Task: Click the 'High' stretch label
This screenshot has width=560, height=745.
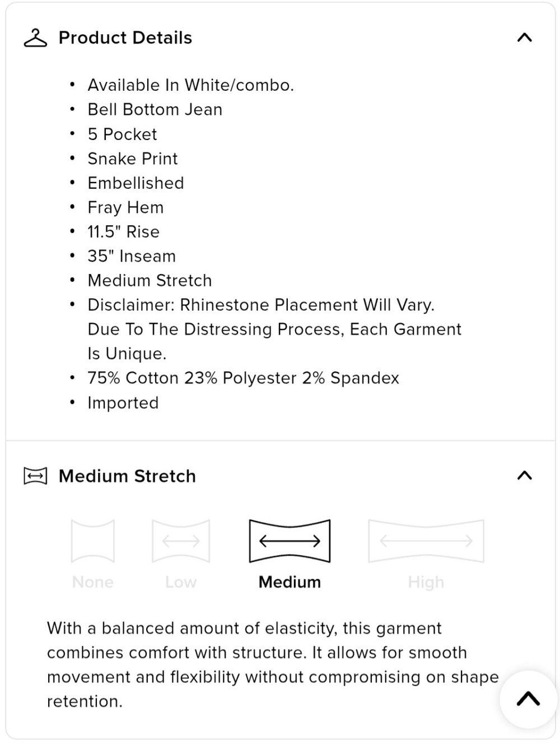Action: 426,583
